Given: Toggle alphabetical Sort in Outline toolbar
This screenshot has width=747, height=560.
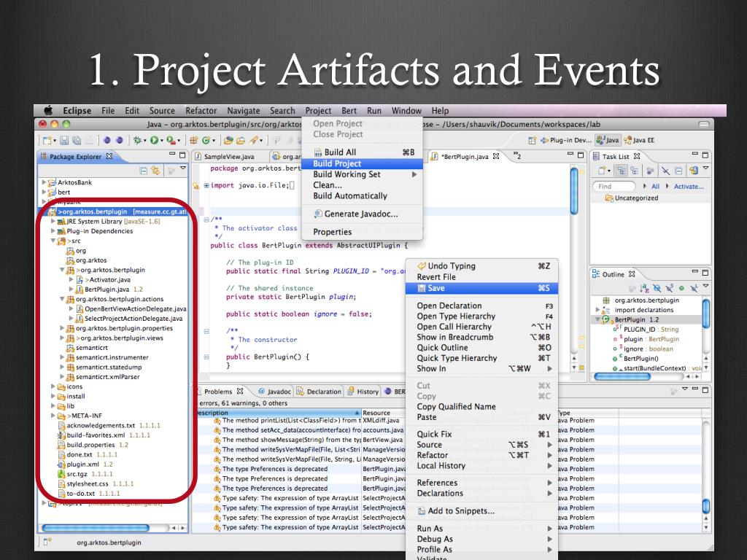Looking at the screenshot, I should (x=645, y=288).
